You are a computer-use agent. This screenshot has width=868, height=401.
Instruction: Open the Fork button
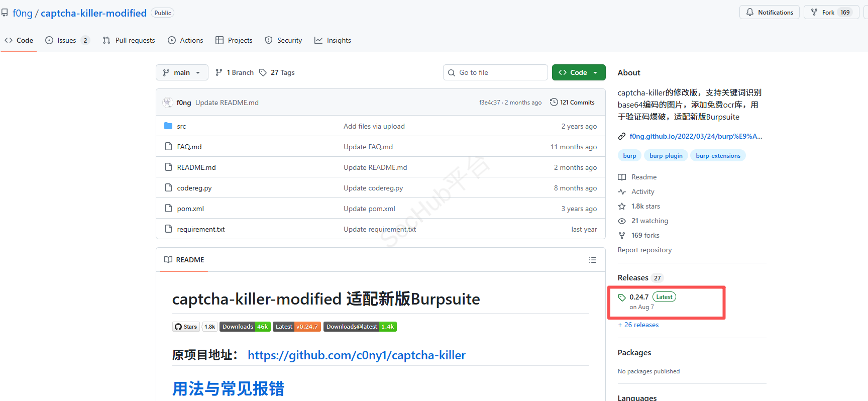pyautogui.click(x=828, y=13)
